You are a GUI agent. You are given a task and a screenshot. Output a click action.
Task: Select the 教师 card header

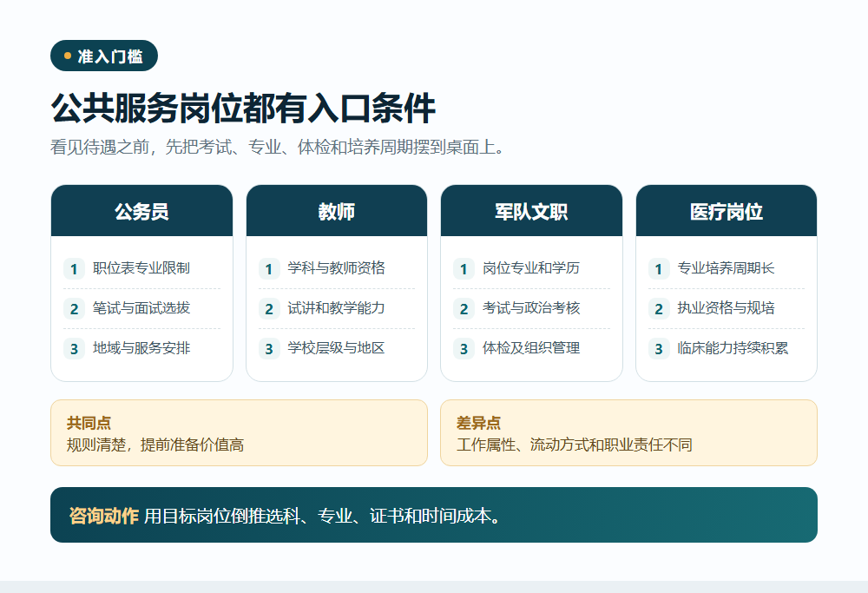pos(337,211)
